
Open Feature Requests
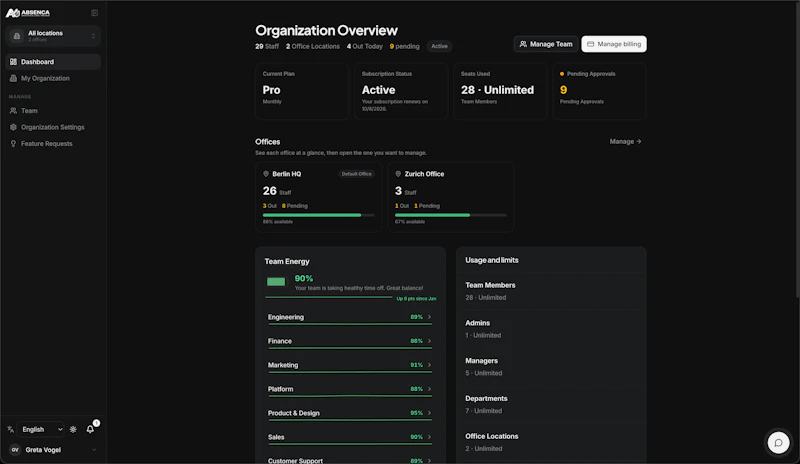[x=53, y=143]
